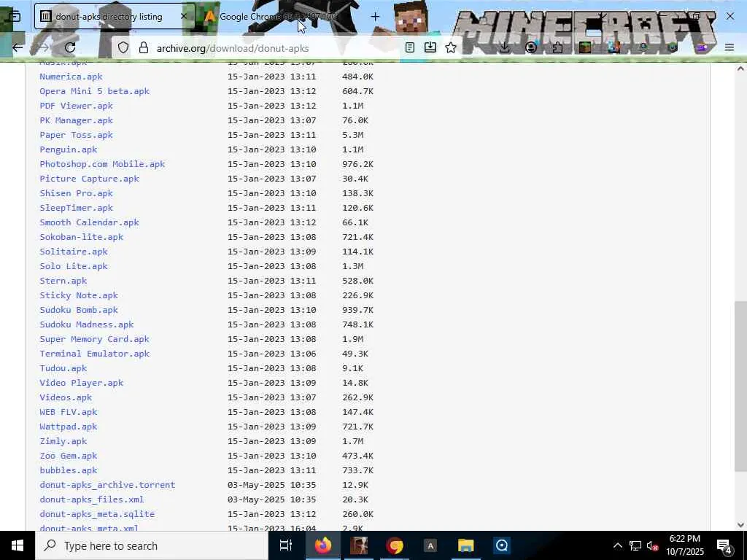Image resolution: width=747 pixels, height=560 pixels.
Task: Open Terminal Emulator.apk link
Action: [x=94, y=354]
